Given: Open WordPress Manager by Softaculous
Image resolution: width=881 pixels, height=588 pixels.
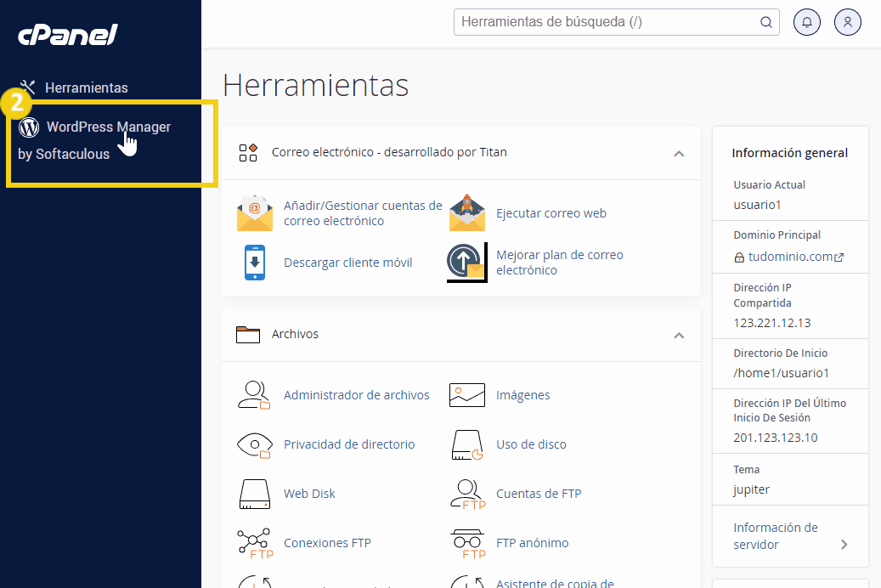Looking at the screenshot, I should (x=94, y=140).
